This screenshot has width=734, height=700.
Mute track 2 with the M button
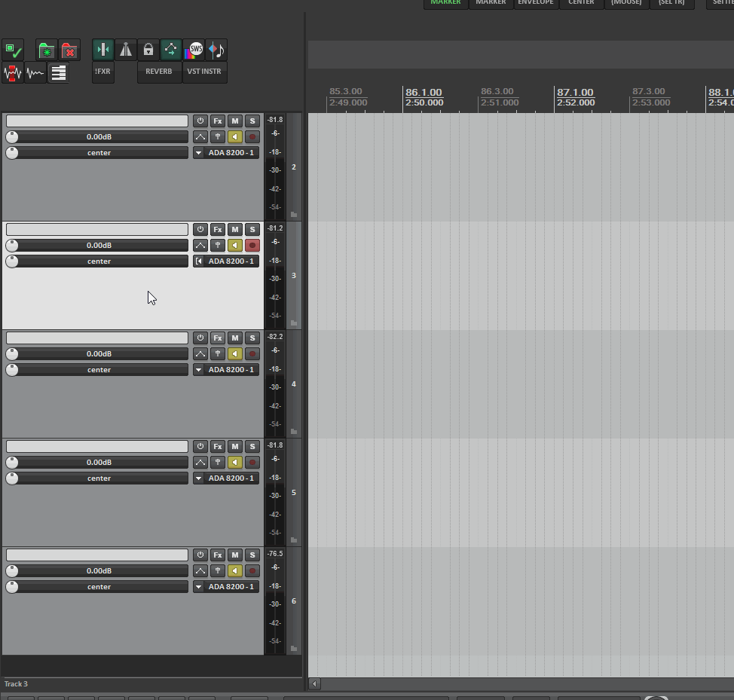(x=235, y=121)
